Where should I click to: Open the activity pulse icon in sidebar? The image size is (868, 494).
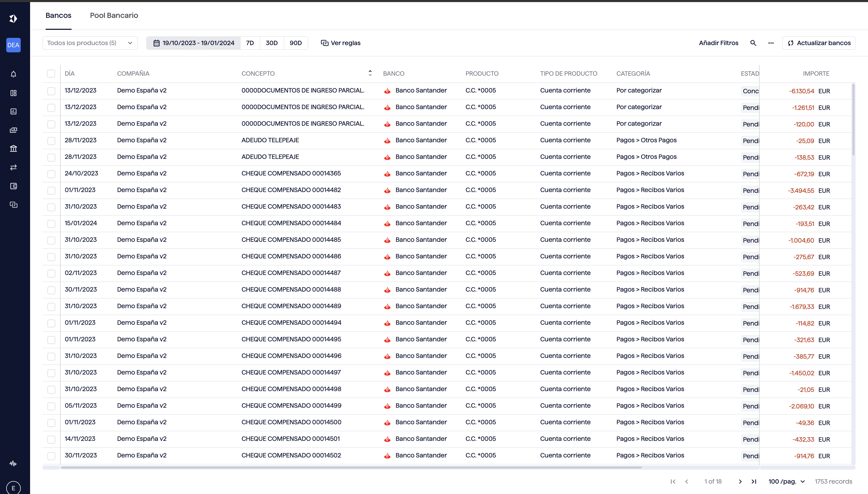[13, 463]
